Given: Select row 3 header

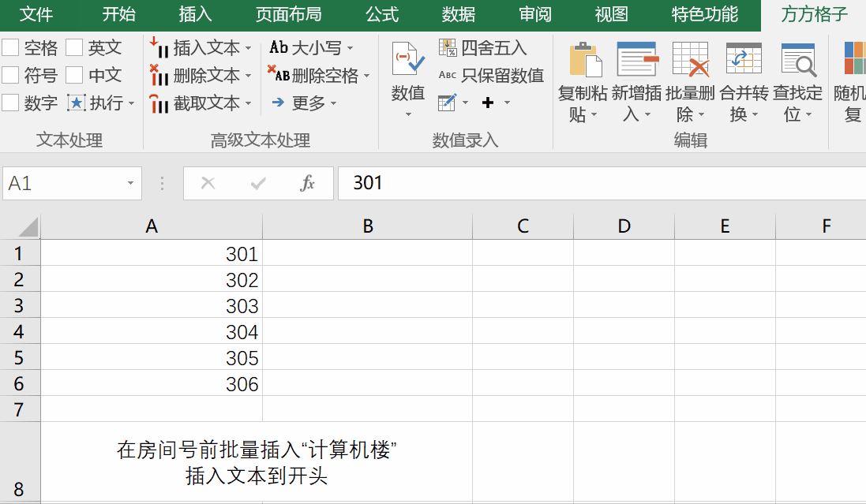Looking at the screenshot, I should point(20,305).
